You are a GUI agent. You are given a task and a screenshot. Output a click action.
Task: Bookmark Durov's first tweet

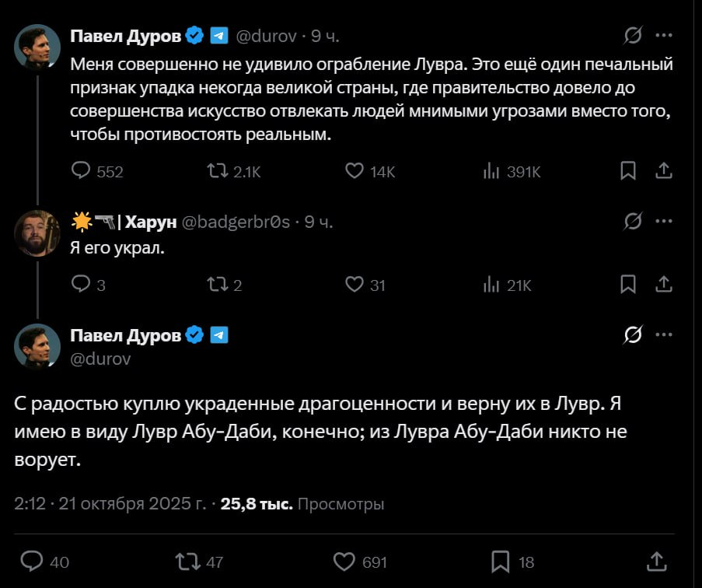click(628, 171)
